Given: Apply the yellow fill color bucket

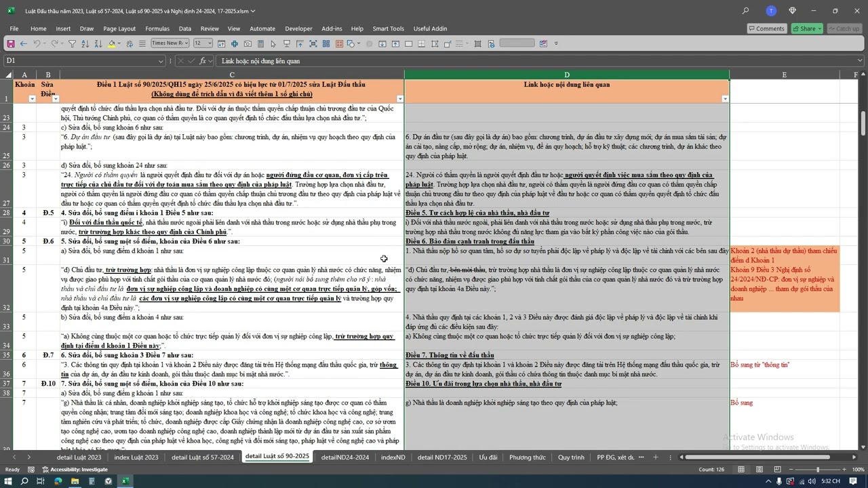Looking at the screenshot, I should pos(112,43).
